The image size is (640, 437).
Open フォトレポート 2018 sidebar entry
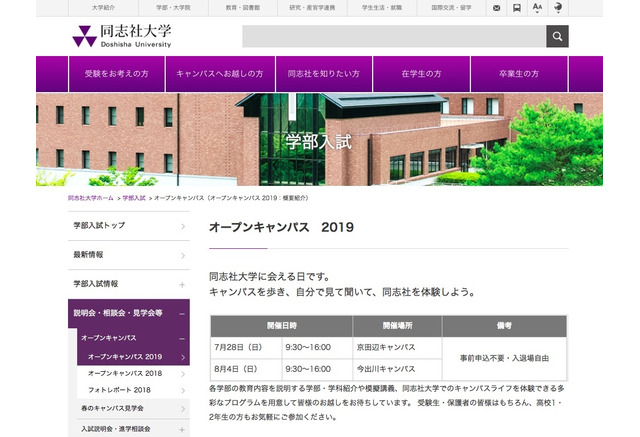coord(133,390)
